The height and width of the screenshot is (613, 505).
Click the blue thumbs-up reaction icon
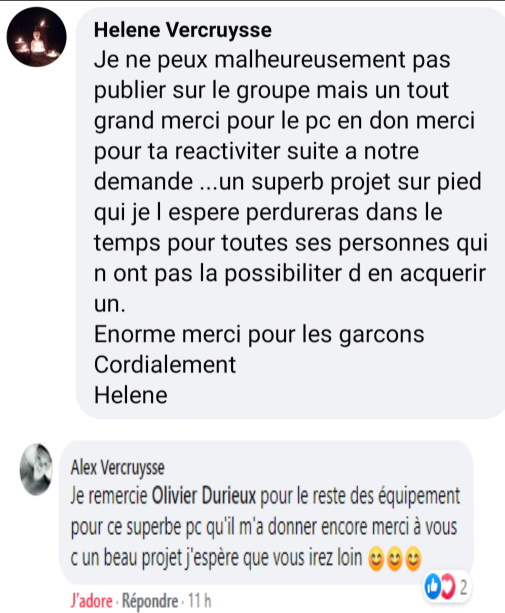click(x=433, y=586)
